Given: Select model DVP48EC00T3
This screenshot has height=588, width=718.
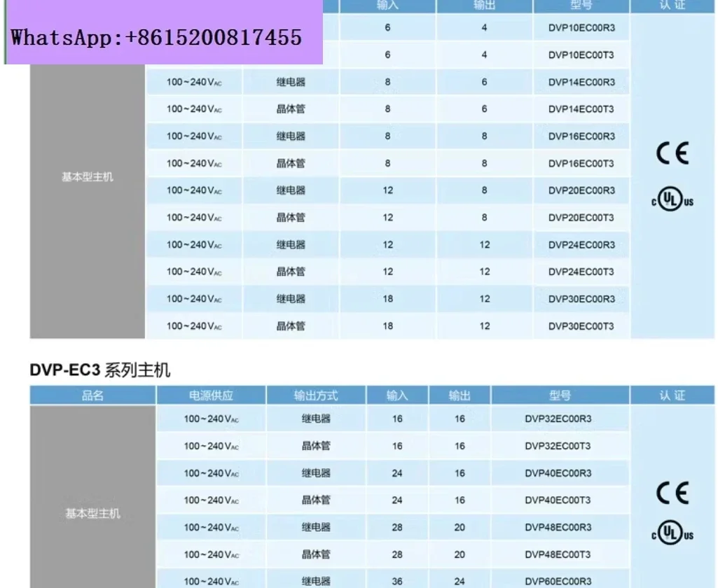Looking at the screenshot, I should pyautogui.click(x=558, y=554).
